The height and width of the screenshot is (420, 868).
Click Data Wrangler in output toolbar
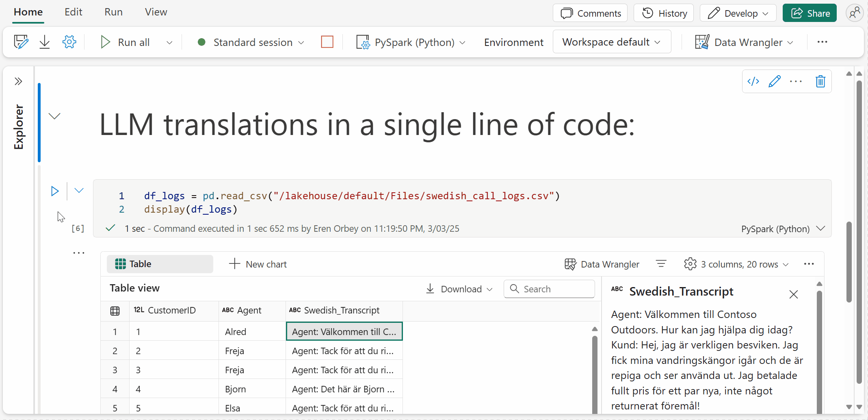[602, 264]
